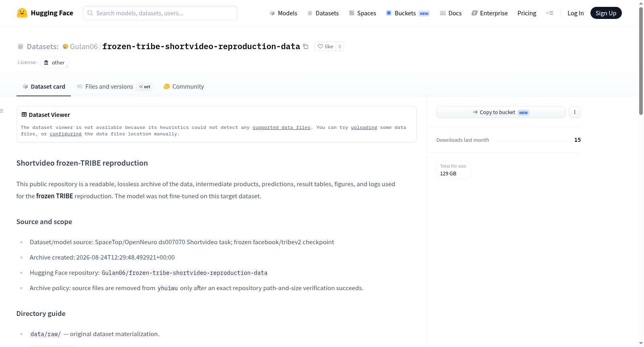Viewport: 644px width, 347px height.
Task: Click the 'yhuiwu' code text
Action: [x=167, y=288]
